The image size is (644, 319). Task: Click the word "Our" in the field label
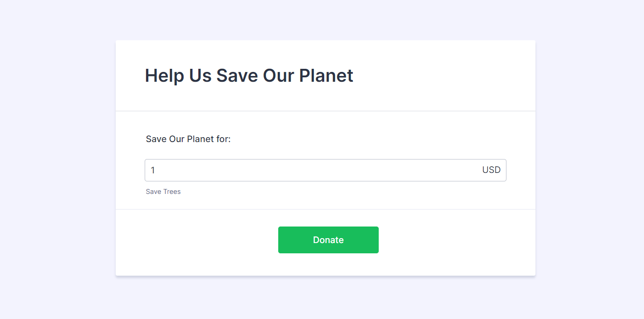click(176, 139)
